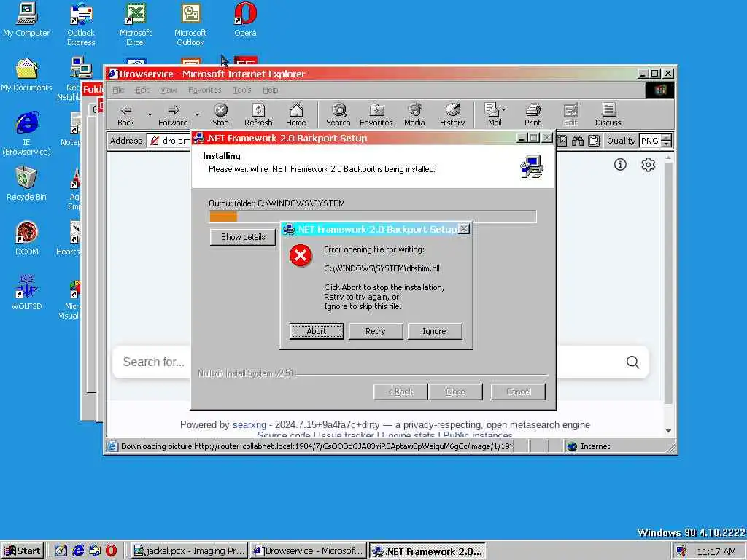This screenshot has width=747, height=560.
Task: Click the Internet Explorer quick launch icon
Action: coord(78,551)
